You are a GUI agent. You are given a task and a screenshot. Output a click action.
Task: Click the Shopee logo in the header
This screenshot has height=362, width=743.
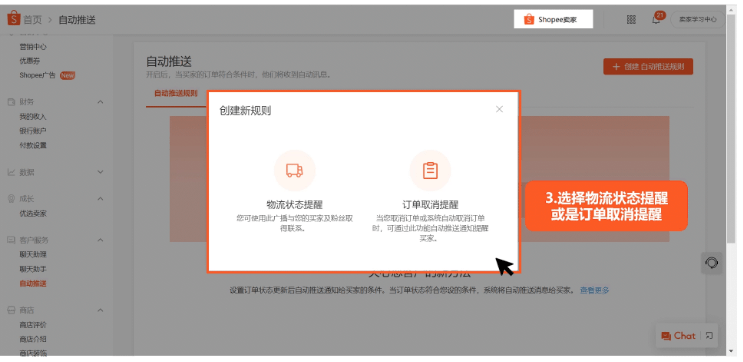(x=14, y=19)
